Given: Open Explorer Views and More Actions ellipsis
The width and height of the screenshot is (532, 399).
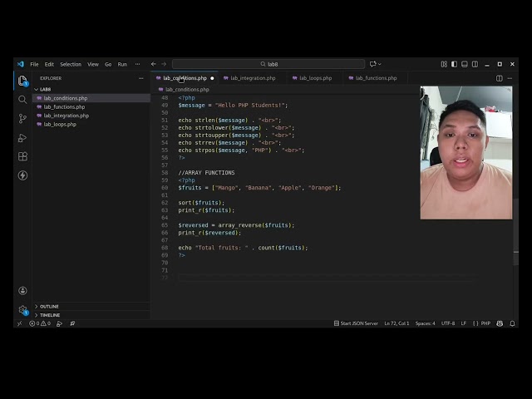Looking at the screenshot, I should click(140, 78).
